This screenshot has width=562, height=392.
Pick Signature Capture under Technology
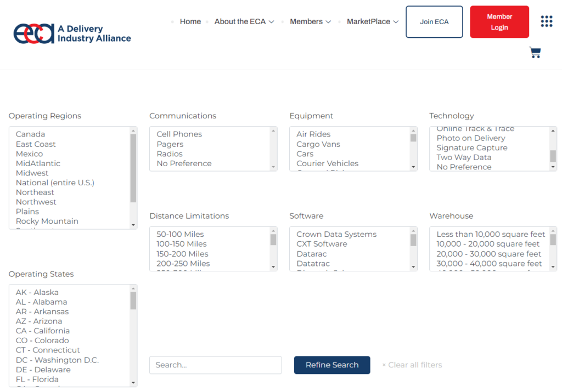pos(471,148)
